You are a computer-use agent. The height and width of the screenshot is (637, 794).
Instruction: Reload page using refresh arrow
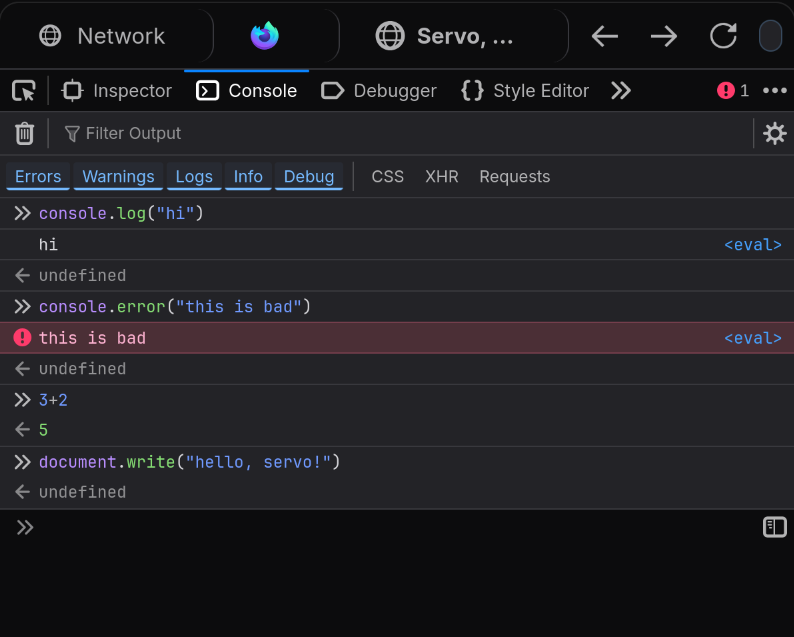(723, 36)
